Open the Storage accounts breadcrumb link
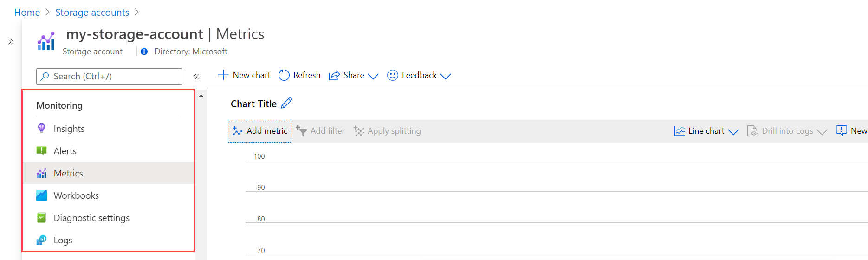The image size is (868, 260). (x=92, y=13)
